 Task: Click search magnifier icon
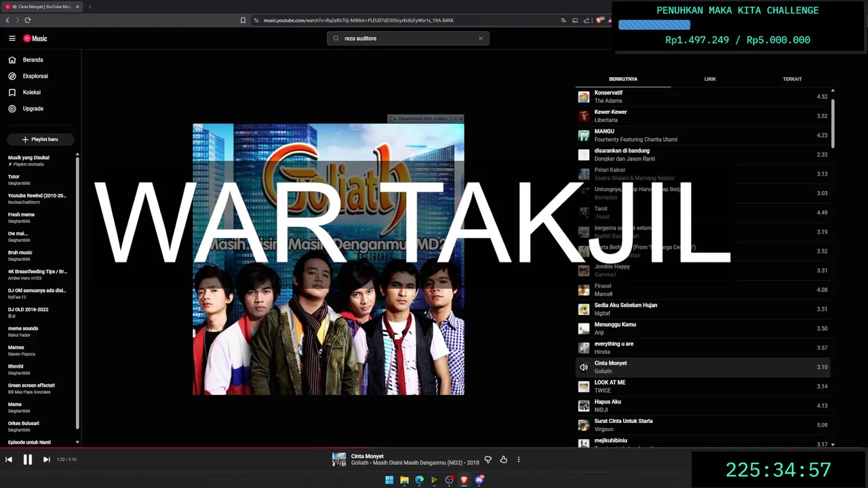336,39
